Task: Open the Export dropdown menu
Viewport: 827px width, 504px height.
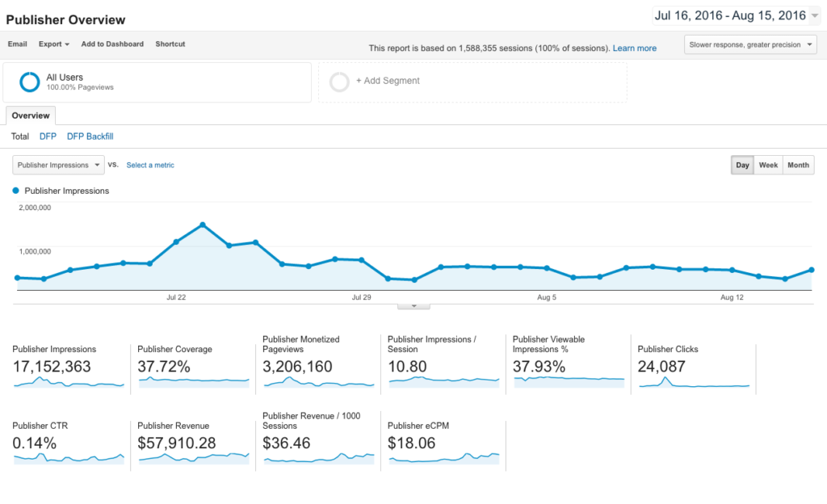Action: coord(54,44)
